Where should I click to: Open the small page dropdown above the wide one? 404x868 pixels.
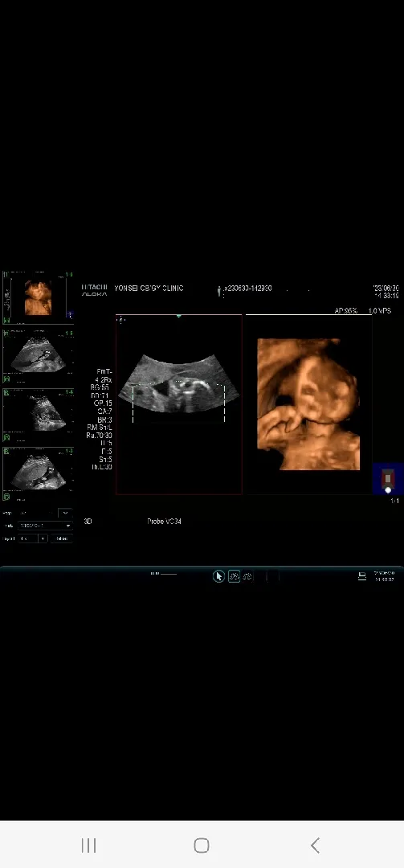pyautogui.click(x=65, y=513)
